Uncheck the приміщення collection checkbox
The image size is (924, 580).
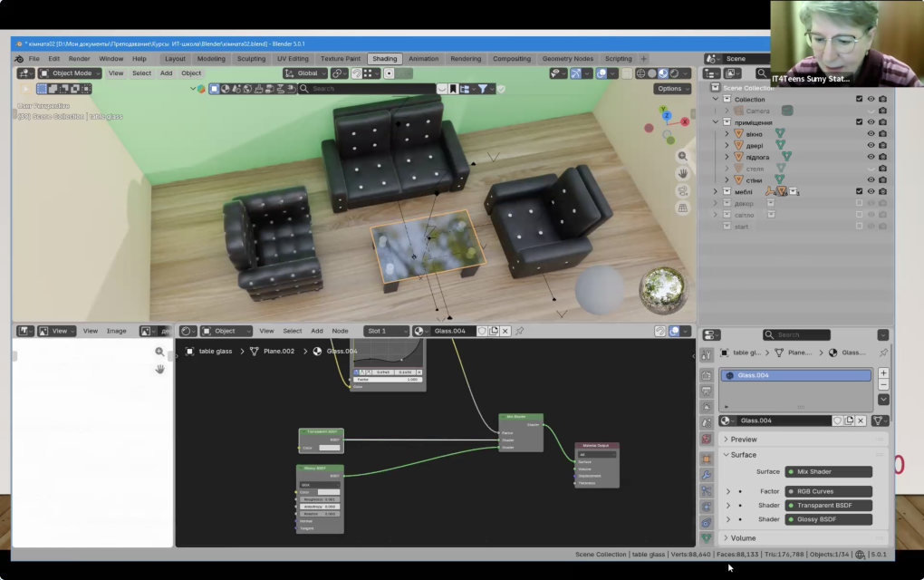coord(859,121)
